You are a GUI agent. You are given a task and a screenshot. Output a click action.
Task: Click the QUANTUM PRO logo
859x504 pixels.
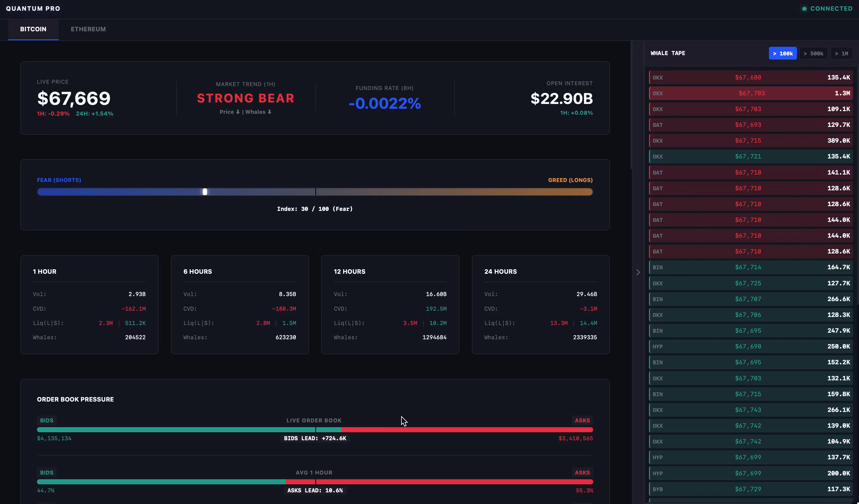(x=33, y=9)
